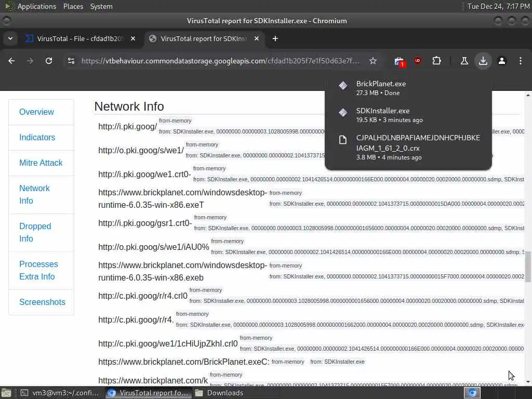Open the Mitre Attack sidebar link
Viewport: 532px width, 399px height.
click(x=41, y=163)
